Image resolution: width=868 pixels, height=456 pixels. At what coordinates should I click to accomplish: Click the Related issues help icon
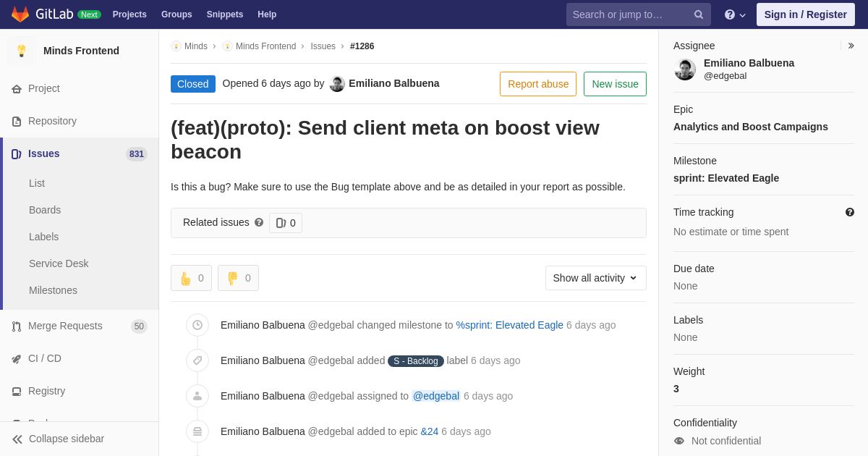coord(259,222)
